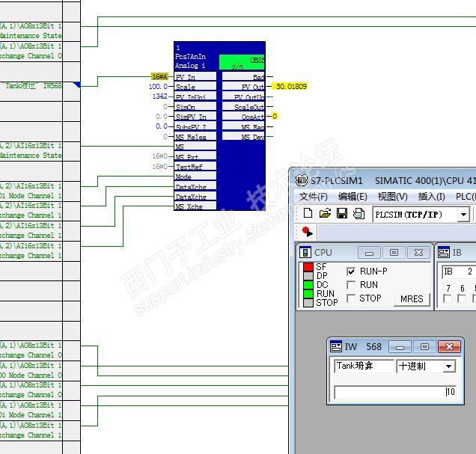Click the MS_Relea input pin
Viewport: 476px width, 454px height.
195,136
